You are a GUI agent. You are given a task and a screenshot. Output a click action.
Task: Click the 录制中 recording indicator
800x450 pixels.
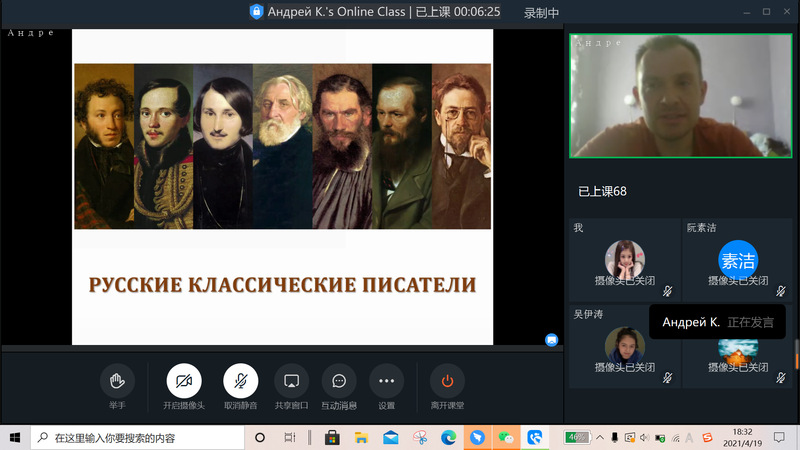[541, 13]
